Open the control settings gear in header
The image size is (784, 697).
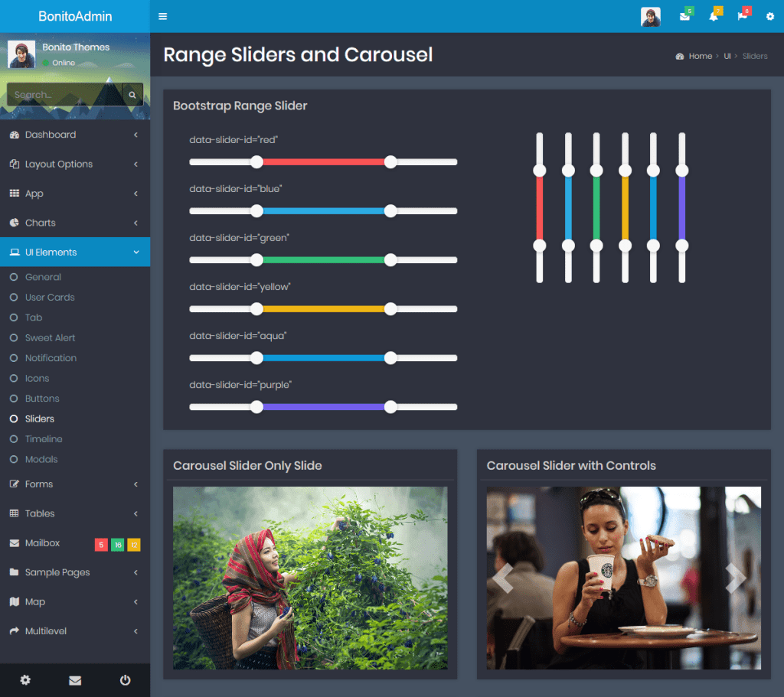coord(770,17)
